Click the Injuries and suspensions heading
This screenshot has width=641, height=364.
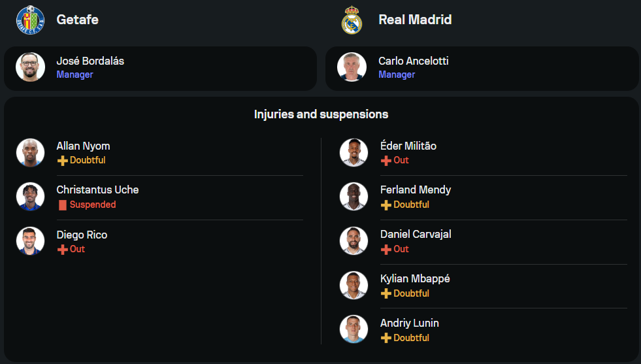[x=321, y=114]
